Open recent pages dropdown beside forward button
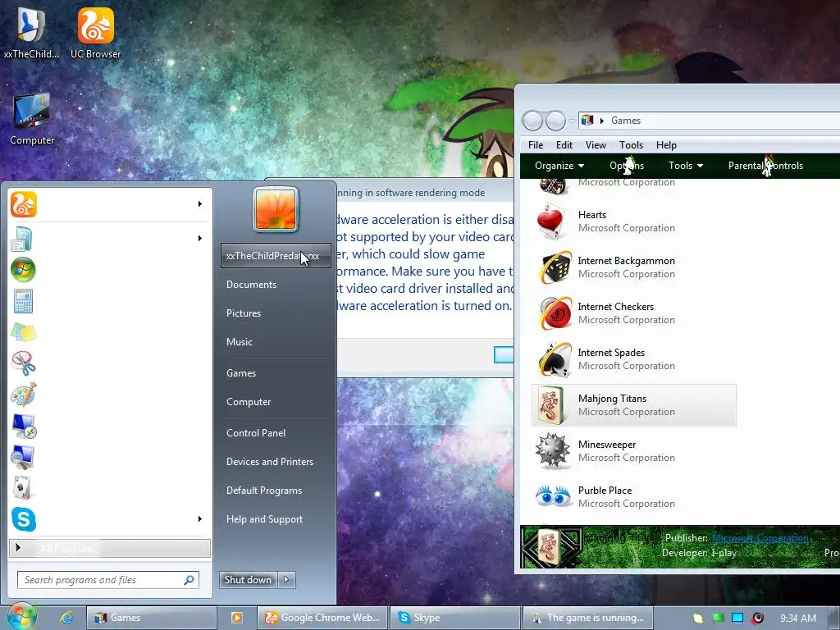 click(572, 121)
